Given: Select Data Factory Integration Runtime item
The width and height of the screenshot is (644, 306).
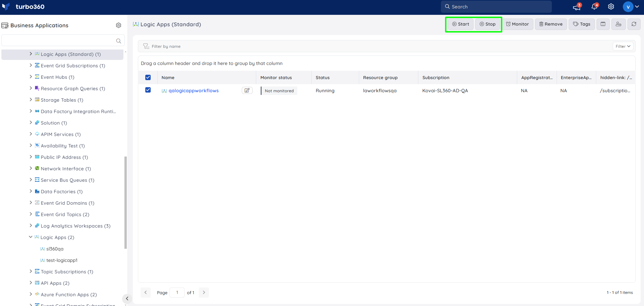Looking at the screenshot, I should point(78,111).
